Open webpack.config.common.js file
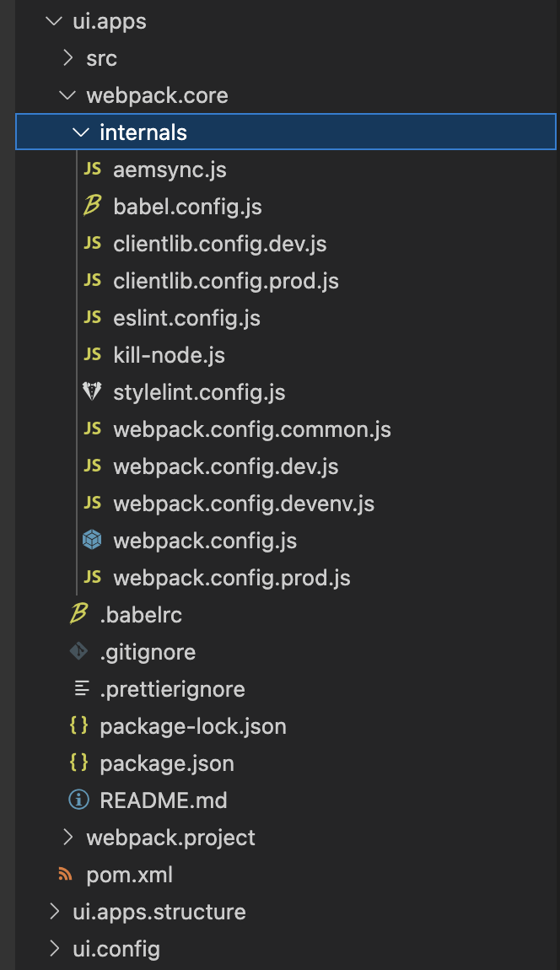Viewport: 560px width, 970px height. pyautogui.click(x=252, y=429)
